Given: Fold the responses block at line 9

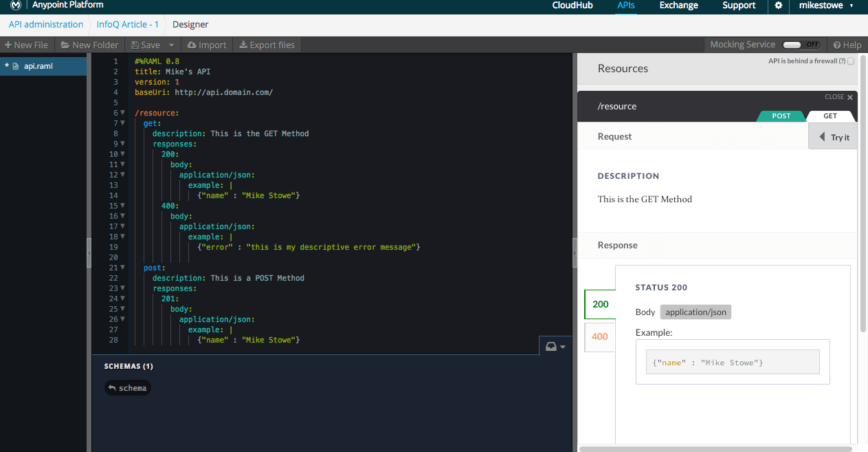Looking at the screenshot, I should click(122, 144).
